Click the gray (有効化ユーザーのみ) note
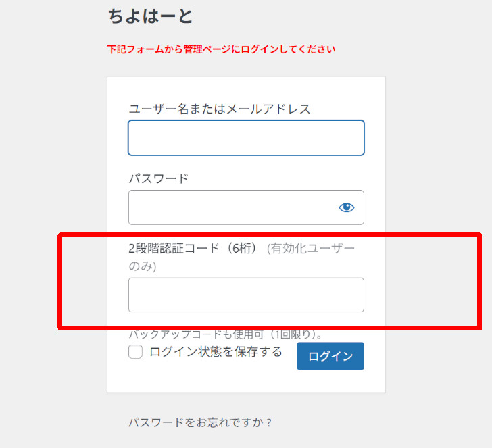492x448 pixels. tap(310, 249)
